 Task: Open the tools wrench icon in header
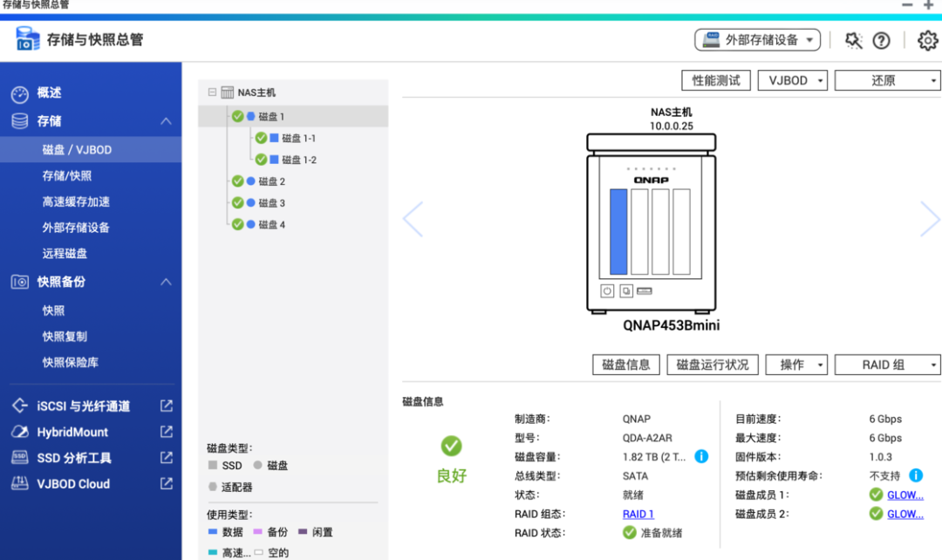point(853,40)
